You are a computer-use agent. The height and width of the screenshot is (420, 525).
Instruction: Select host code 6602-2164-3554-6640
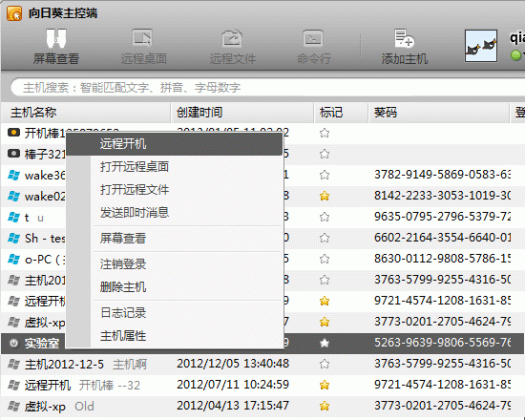click(442, 238)
